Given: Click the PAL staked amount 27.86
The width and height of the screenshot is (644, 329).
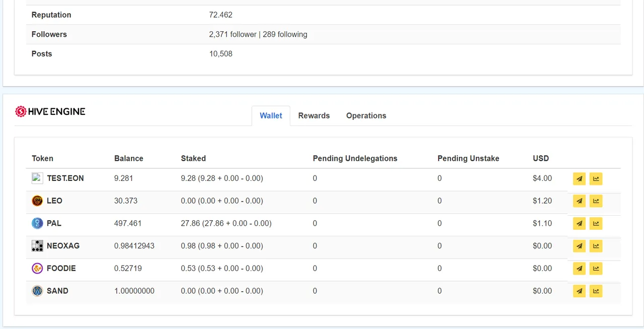Looking at the screenshot, I should click(x=226, y=223).
